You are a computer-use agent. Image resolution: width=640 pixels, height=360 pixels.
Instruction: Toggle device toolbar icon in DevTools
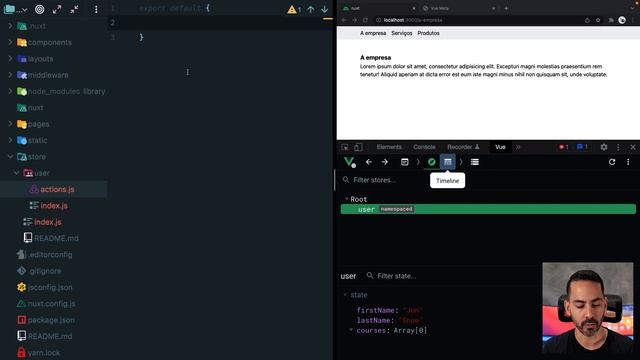point(358,147)
